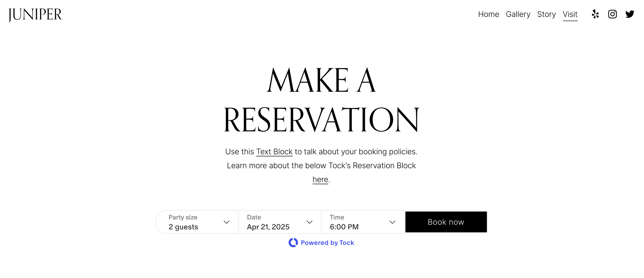Expand the Party size dropdown
The image size is (644, 278).
click(x=197, y=222)
